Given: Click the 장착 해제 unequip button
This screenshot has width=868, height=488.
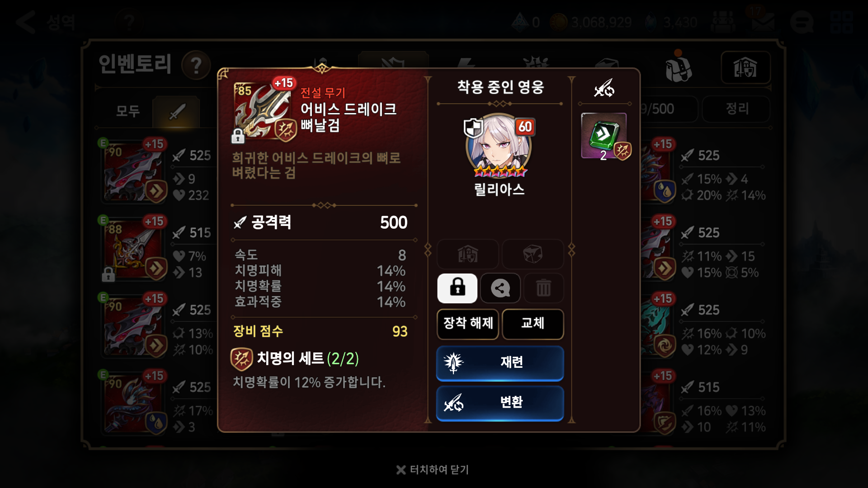Looking at the screenshot, I should (468, 324).
